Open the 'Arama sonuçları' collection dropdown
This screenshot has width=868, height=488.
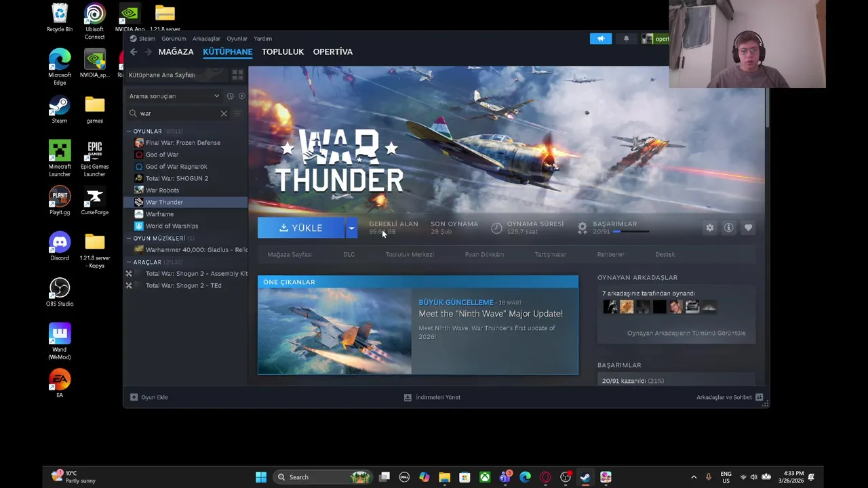coord(174,96)
